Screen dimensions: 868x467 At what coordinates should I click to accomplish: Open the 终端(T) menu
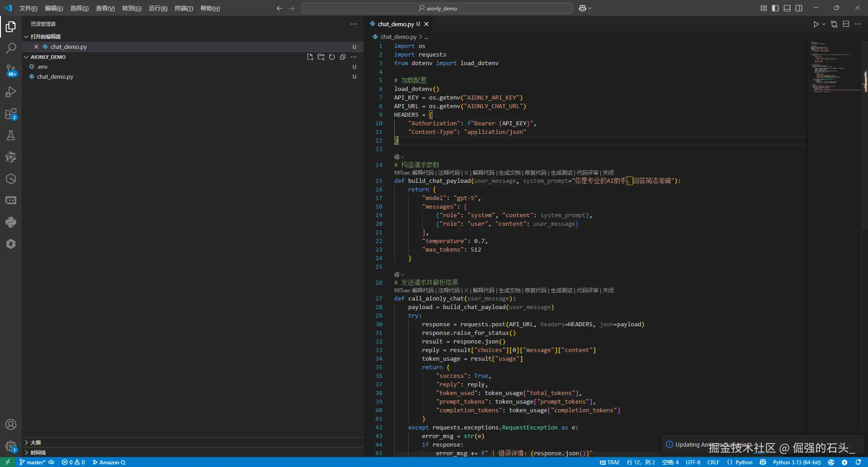[184, 8]
